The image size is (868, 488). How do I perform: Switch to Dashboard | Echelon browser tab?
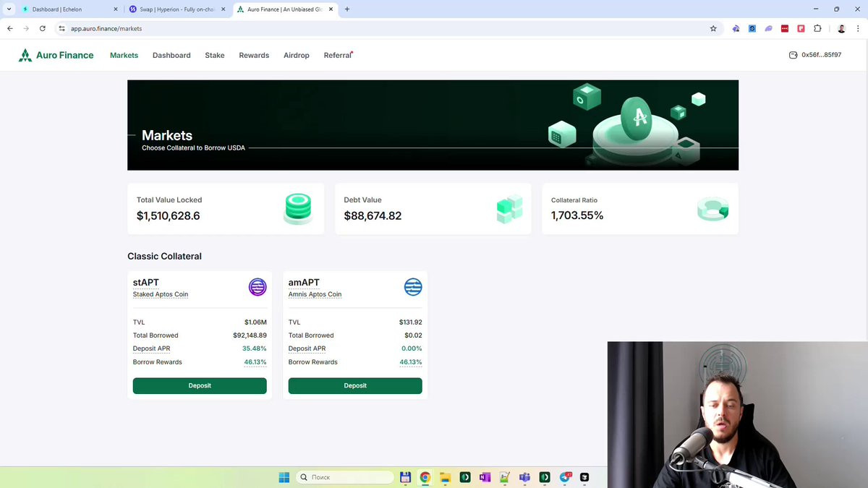coord(69,9)
